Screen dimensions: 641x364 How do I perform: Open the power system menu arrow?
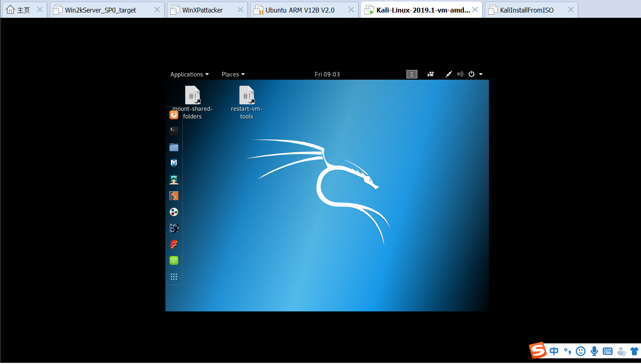pos(481,74)
